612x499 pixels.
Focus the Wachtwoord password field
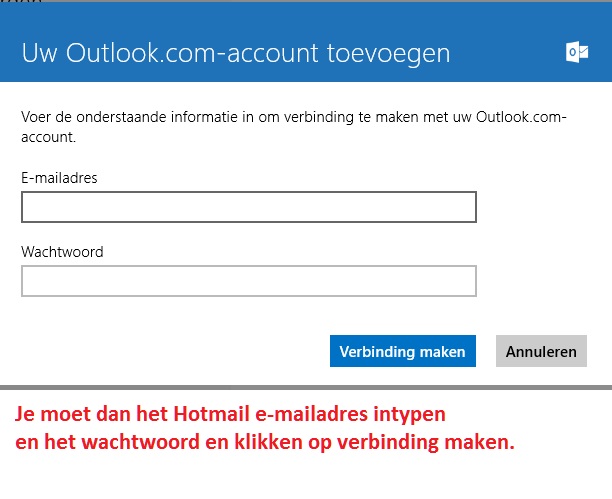249,281
